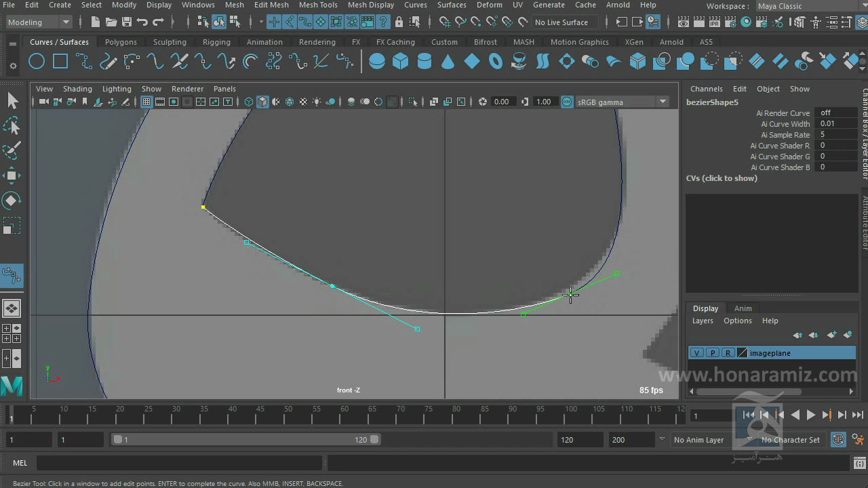Image resolution: width=868 pixels, height=488 pixels.
Task: Click the imageplane layer color swatch
Action: [743, 353]
